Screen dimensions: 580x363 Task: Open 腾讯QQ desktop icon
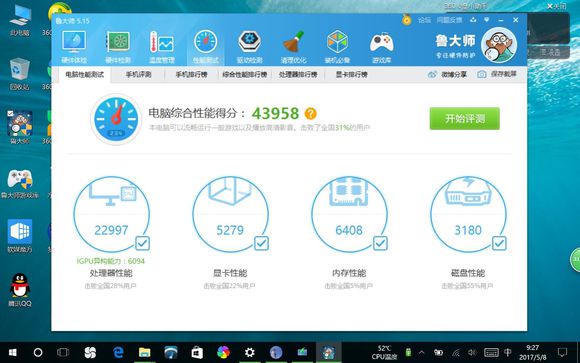click(x=20, y=290)
